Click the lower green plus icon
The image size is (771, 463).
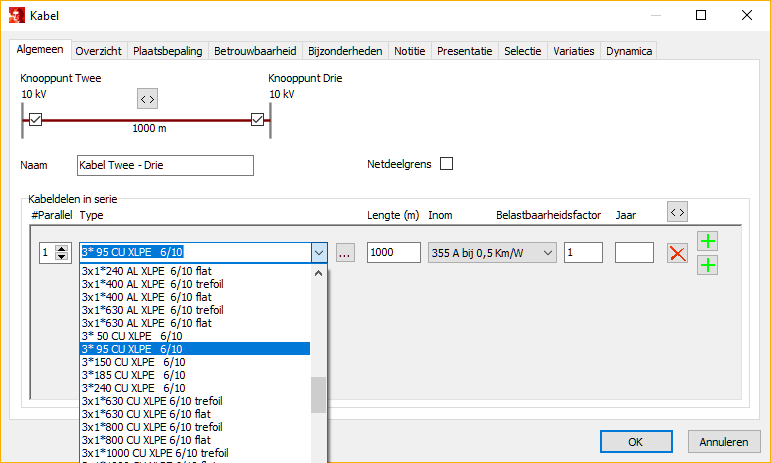click(x=707, y=265)
